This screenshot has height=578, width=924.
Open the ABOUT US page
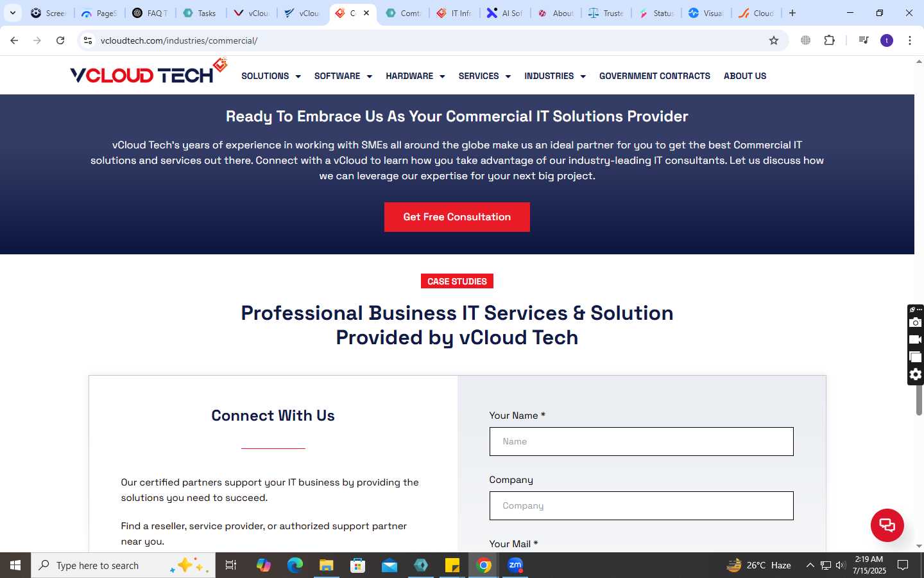pos(745,76)
